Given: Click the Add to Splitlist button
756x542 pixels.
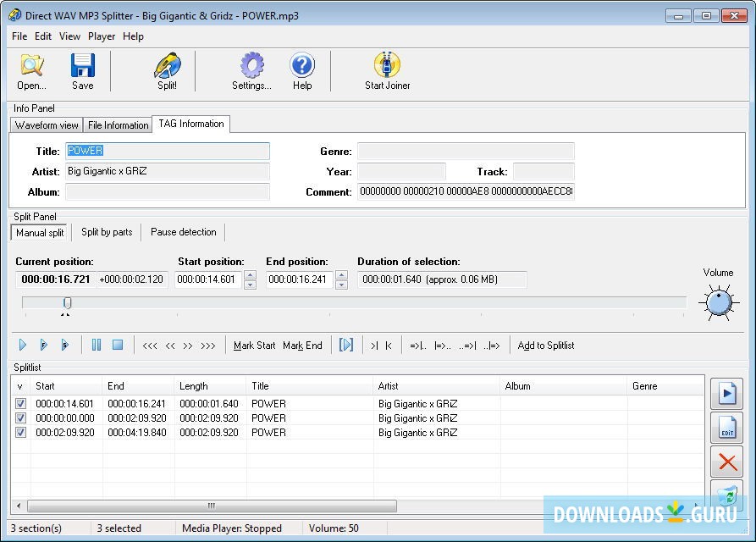Looking at the screenshot, I should (546, 346).
